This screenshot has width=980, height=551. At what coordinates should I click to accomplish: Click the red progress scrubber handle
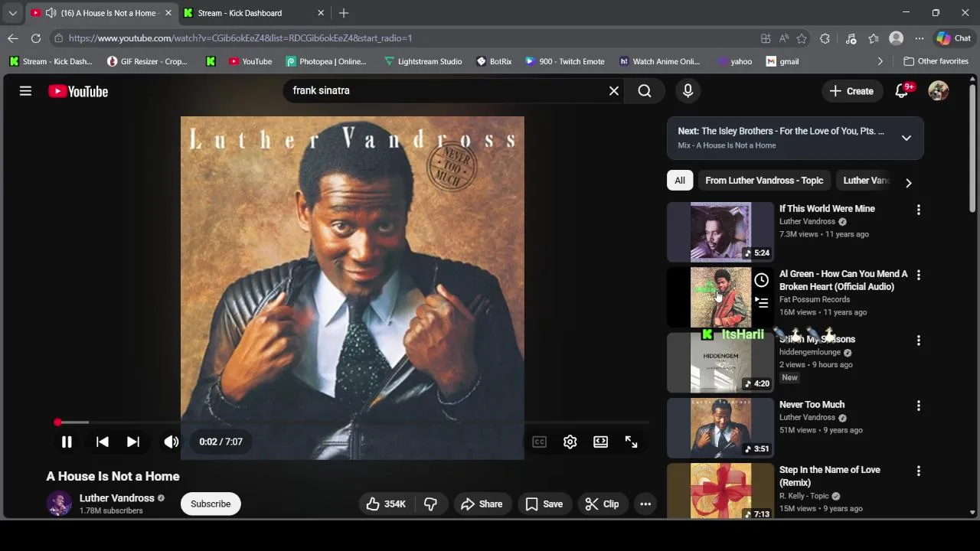click(57, 422)
